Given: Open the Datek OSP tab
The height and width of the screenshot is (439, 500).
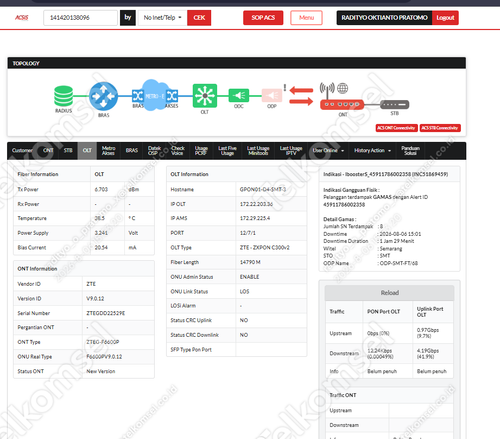Looking at the screenshot, I should click(154, 151).
